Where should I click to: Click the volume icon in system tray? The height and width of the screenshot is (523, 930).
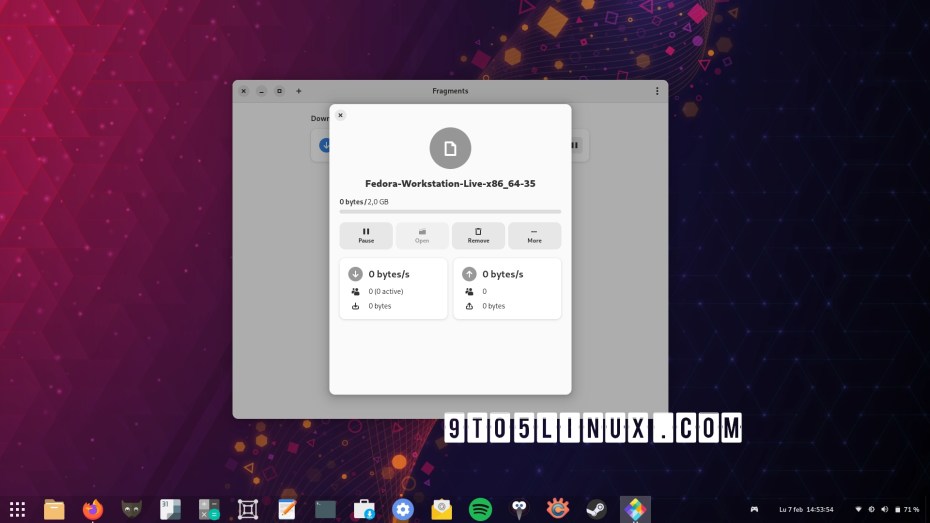tap(884, 509)
